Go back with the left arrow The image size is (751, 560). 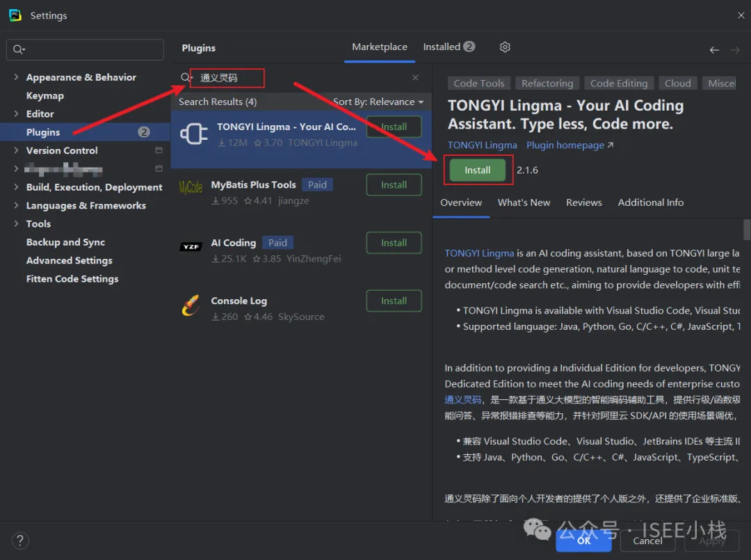pyautogui.click(x=714, y=50)
